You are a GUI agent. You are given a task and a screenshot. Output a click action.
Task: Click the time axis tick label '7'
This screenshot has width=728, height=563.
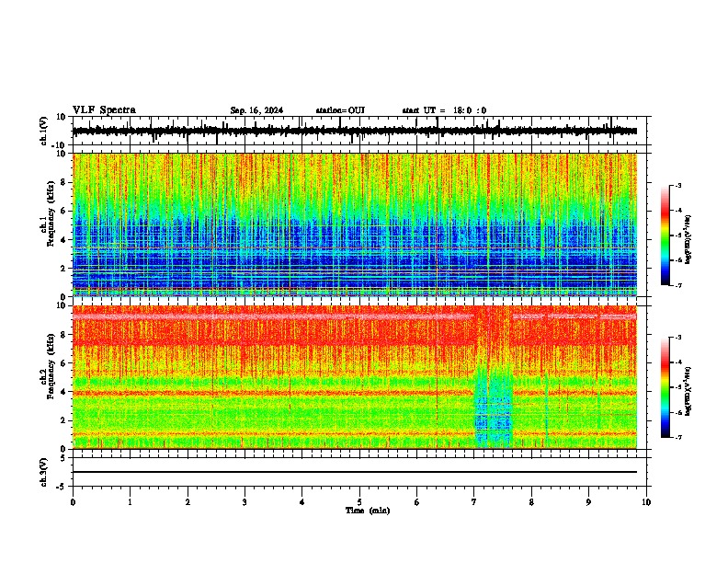pyautogui.click(x=474, y=502)
